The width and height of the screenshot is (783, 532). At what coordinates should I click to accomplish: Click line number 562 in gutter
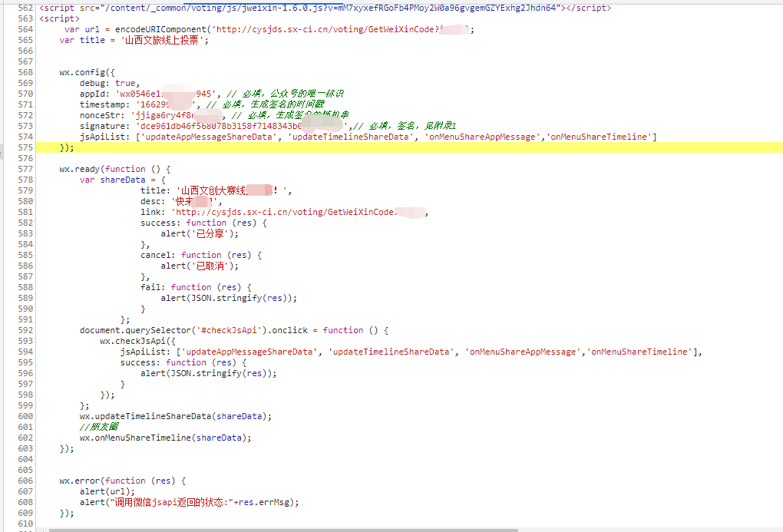(25, 8)
